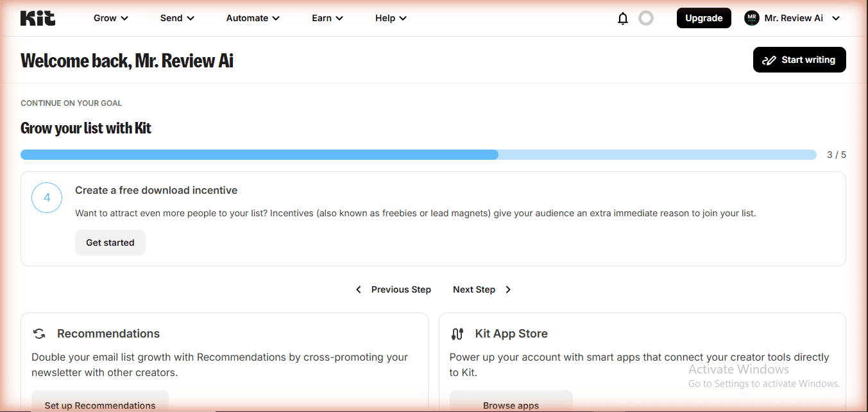Expand the Mr. Review Ai account dropdown
Viewport: 868px width, 412px height.
pos(792,18)
